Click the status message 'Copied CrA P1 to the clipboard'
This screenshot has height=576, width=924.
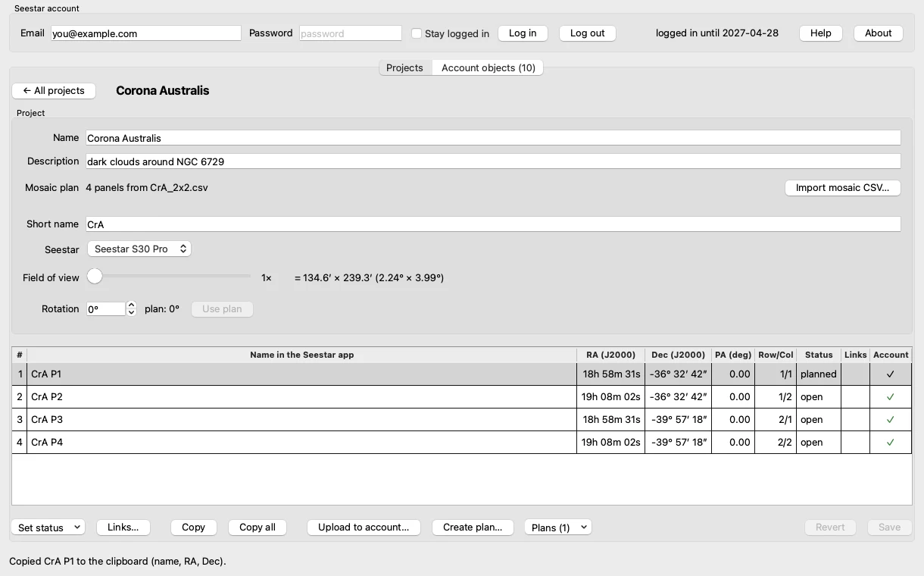click(x=117, y=562)
